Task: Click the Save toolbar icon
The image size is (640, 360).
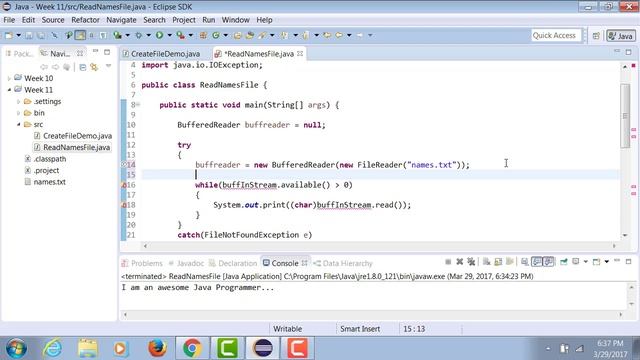Action: tap(29, 36)
